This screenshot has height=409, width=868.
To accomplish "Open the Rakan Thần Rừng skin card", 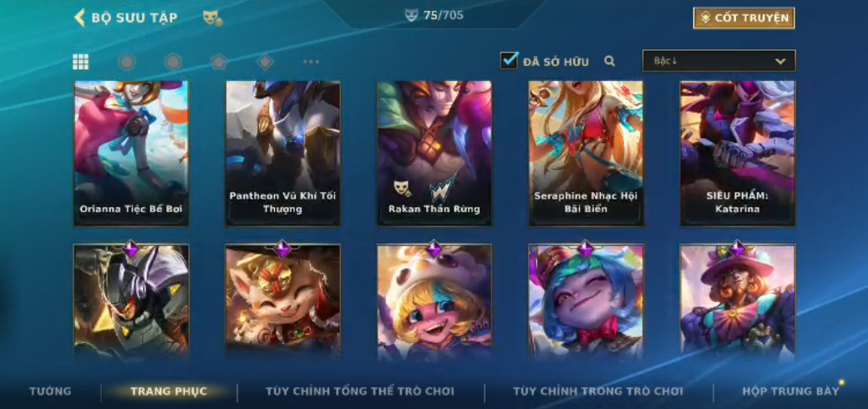I will pos(434,154).
